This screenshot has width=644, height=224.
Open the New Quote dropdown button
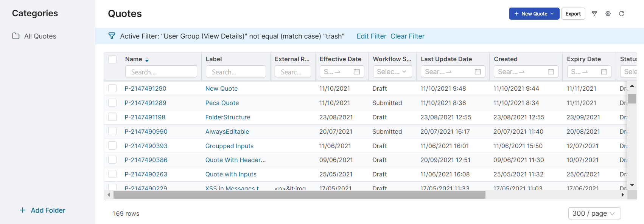[534, 14]
